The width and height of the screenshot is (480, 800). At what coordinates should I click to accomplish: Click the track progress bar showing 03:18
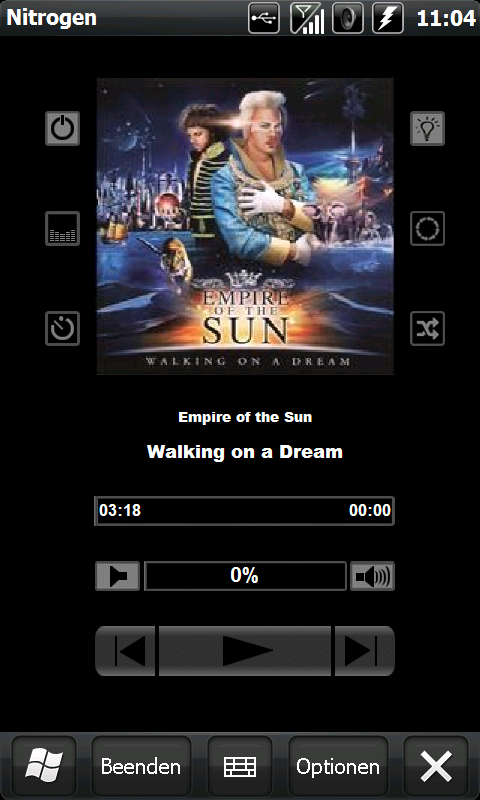(244, 511)
